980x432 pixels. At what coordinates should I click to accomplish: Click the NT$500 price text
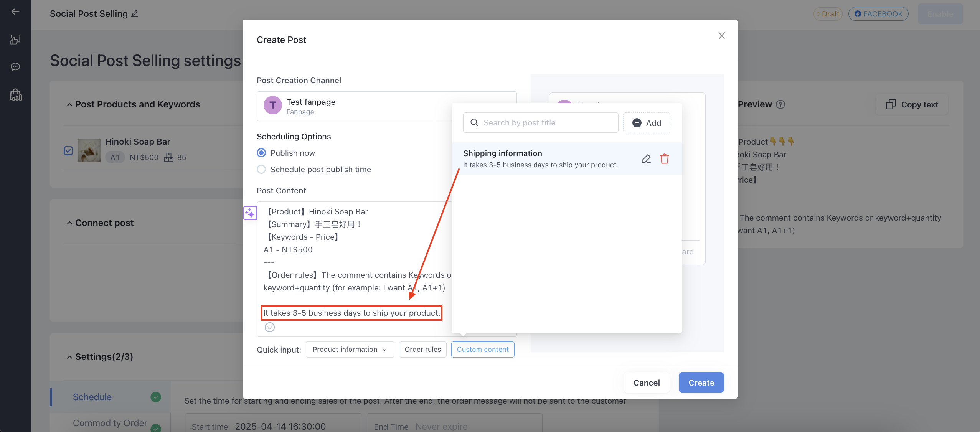pos(144,157)
